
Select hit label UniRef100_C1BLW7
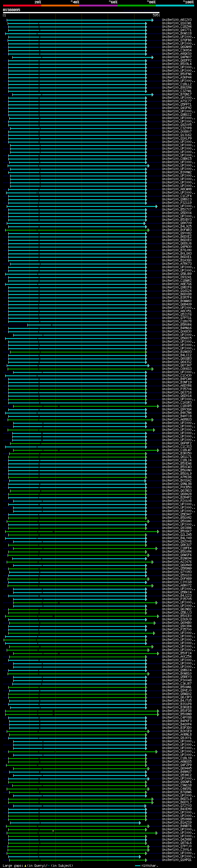point(177,450)
